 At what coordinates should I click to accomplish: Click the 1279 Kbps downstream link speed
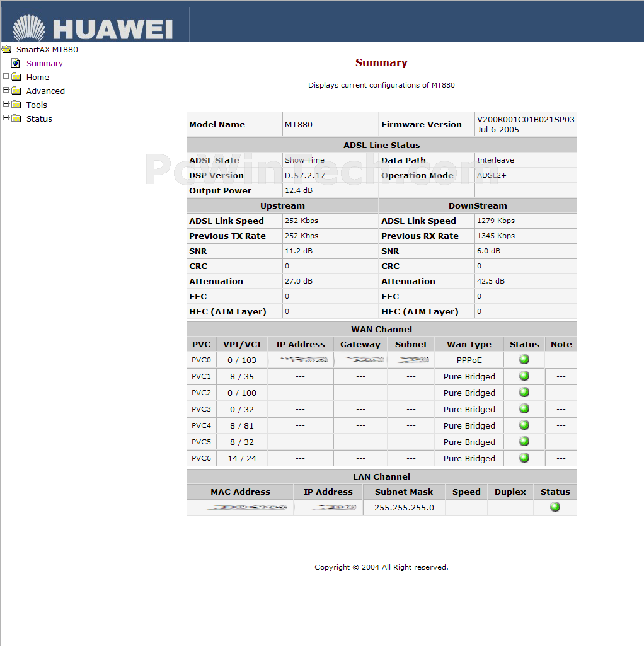496,221
